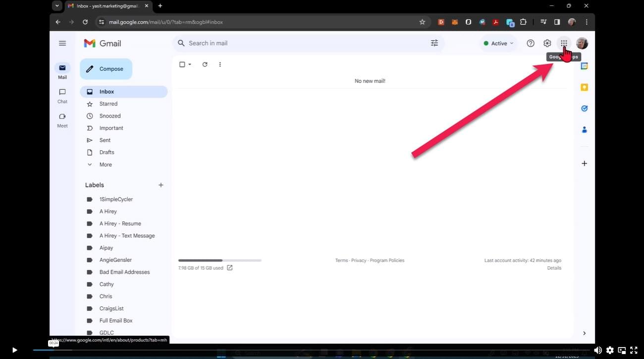Open Gmail settings gear icon
Viewport: 644px width, 359px height.
point(547,43)
